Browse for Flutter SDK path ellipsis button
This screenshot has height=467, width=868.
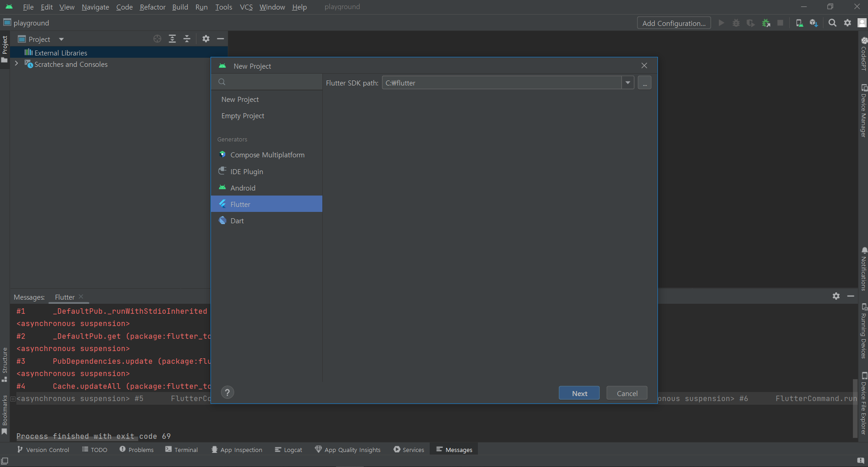(x=645, y=83)
